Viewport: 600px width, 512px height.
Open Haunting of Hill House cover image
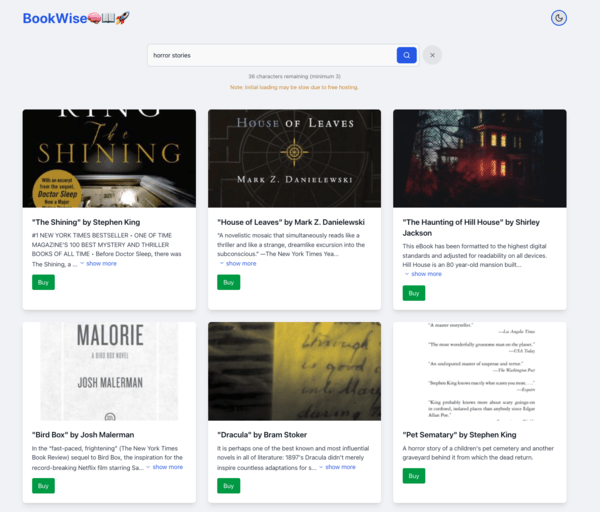480,158
